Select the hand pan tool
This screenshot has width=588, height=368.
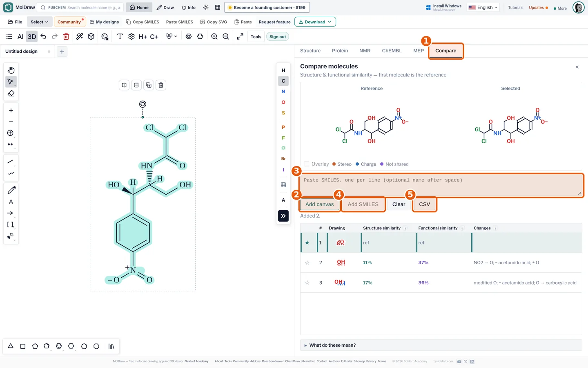[11, 70]
